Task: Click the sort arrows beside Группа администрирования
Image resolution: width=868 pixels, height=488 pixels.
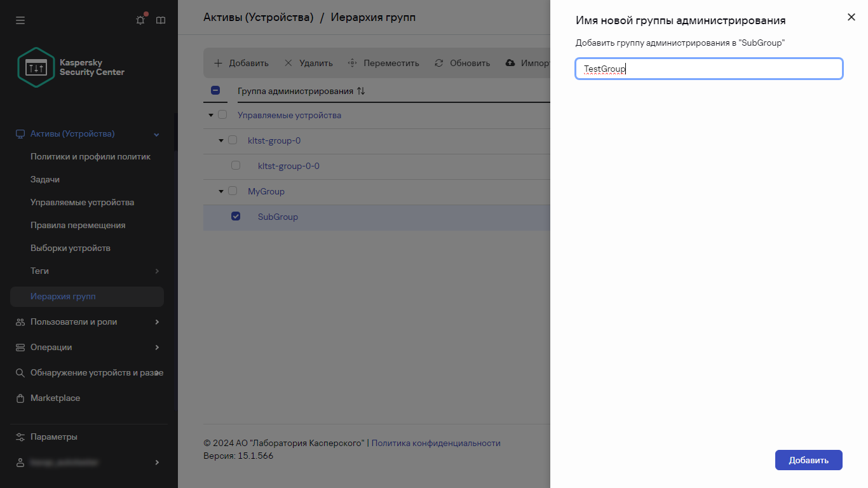Action: point(361,91)
